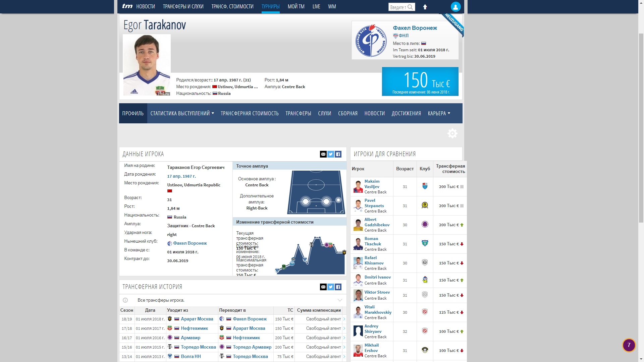644x362 pixels.
Task: Click the settings gear icon below the tabs
Action: click(452, 133)
